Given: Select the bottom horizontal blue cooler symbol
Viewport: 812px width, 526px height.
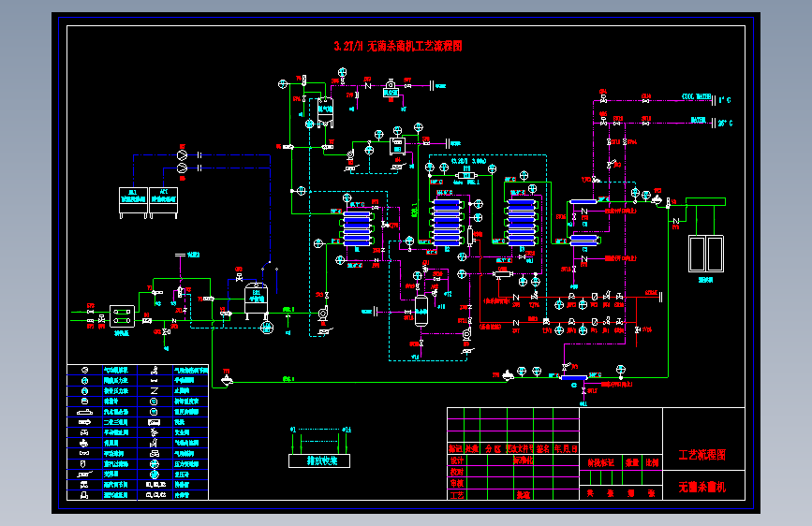Looking at the screenshot, I should 574,377.
